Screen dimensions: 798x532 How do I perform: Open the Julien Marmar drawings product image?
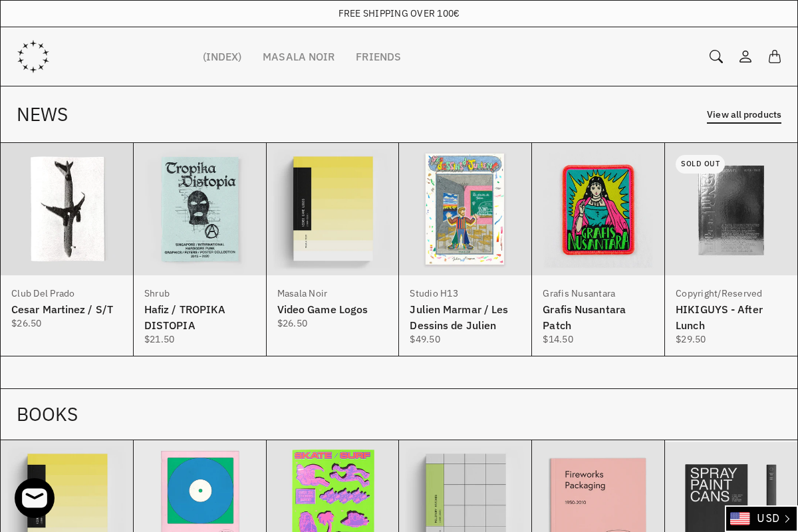(x=465, y=209)
